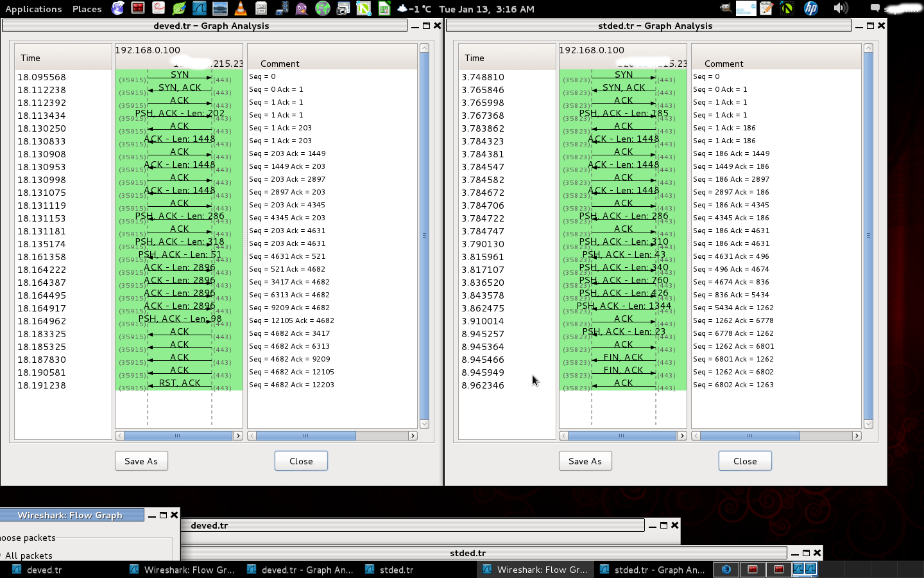
Task: Click Save As in deved.tr Graph Analysis
Action: coord(141,461)
